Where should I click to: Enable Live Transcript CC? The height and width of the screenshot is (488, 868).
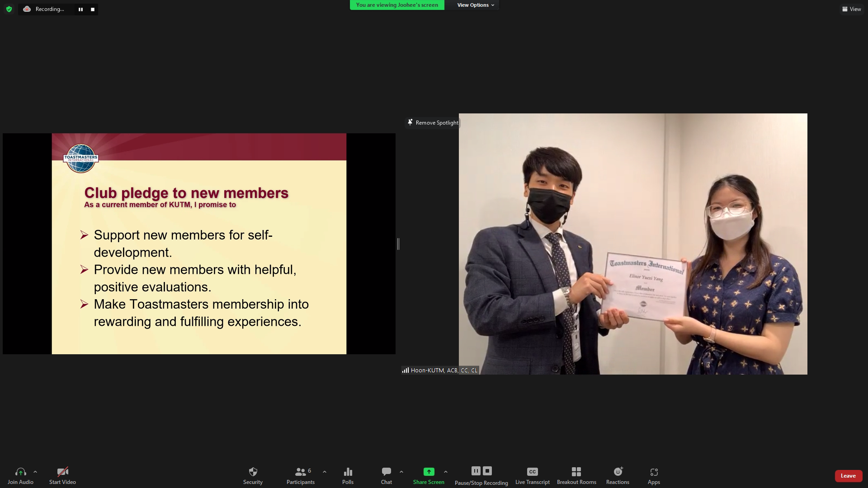point(533,476)
